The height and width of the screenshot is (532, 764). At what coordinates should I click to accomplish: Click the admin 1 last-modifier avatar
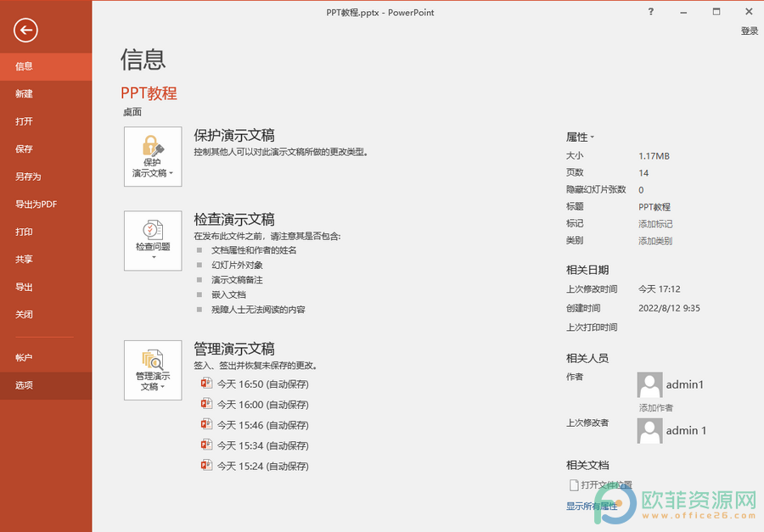click(650, 431)
